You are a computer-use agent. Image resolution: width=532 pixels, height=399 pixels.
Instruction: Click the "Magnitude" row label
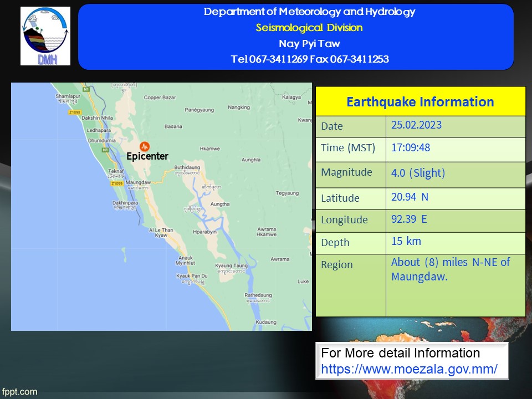[x=346, y=172]
